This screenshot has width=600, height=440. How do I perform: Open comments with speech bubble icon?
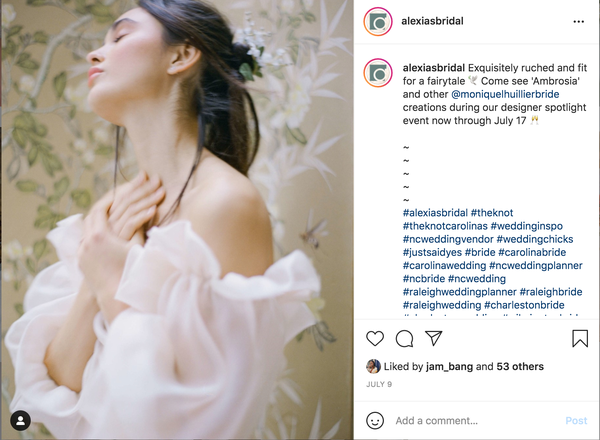[404, 339]
